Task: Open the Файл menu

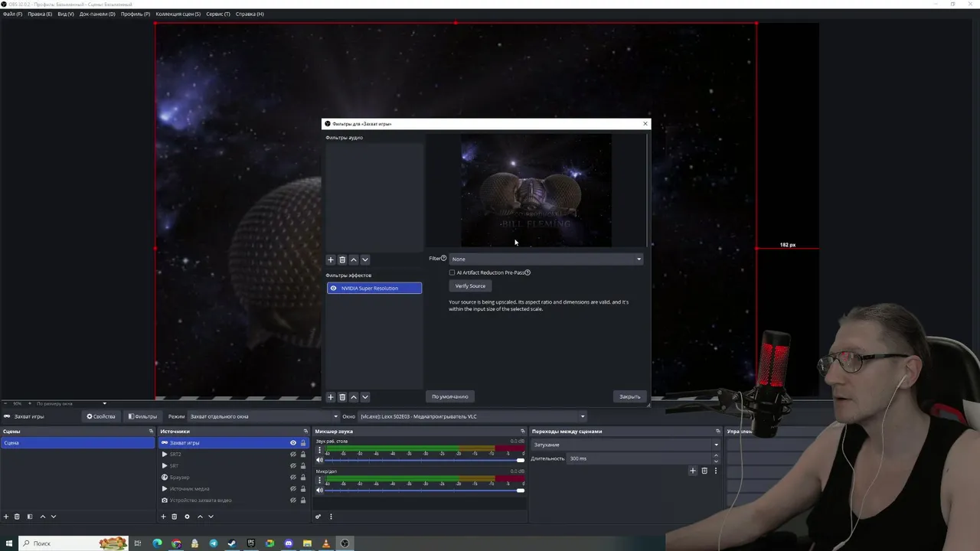Action: [12, 14]
